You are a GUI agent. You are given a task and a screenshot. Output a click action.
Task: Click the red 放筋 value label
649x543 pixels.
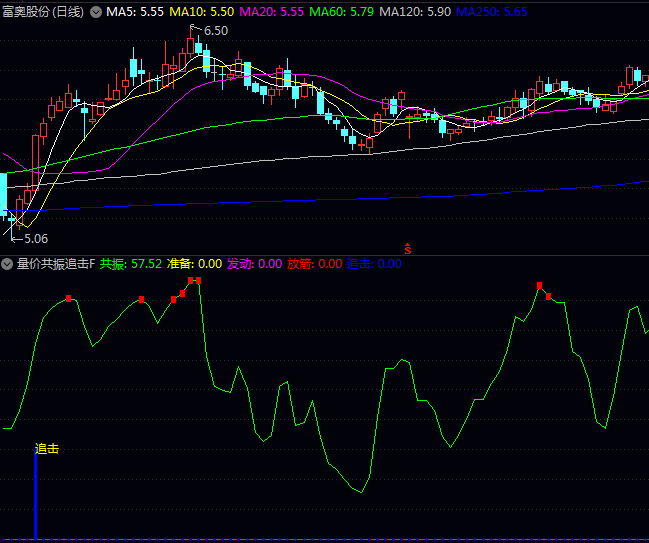(x=315, y=264)
